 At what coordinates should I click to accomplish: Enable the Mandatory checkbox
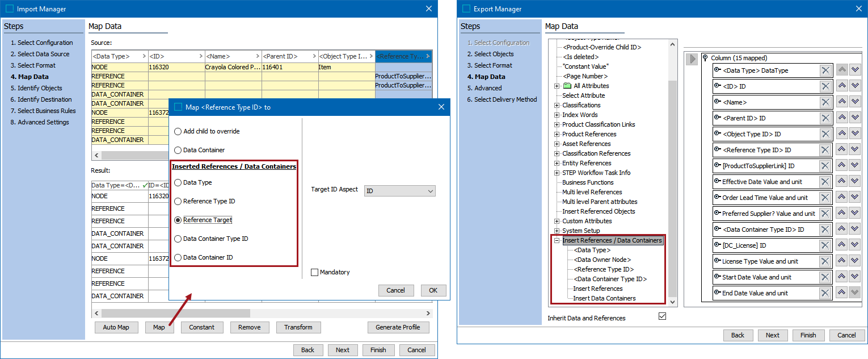click(x=315, y=273)
